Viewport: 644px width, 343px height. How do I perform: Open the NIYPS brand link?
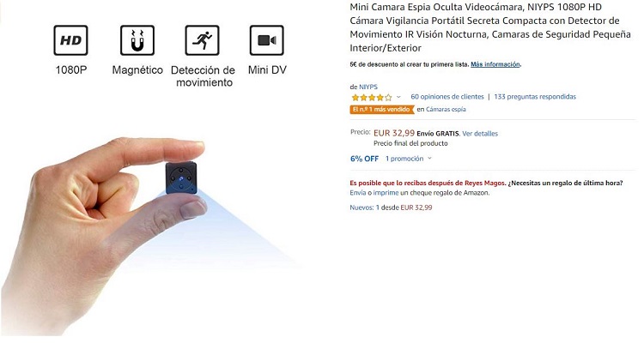[x=368, y=87]
